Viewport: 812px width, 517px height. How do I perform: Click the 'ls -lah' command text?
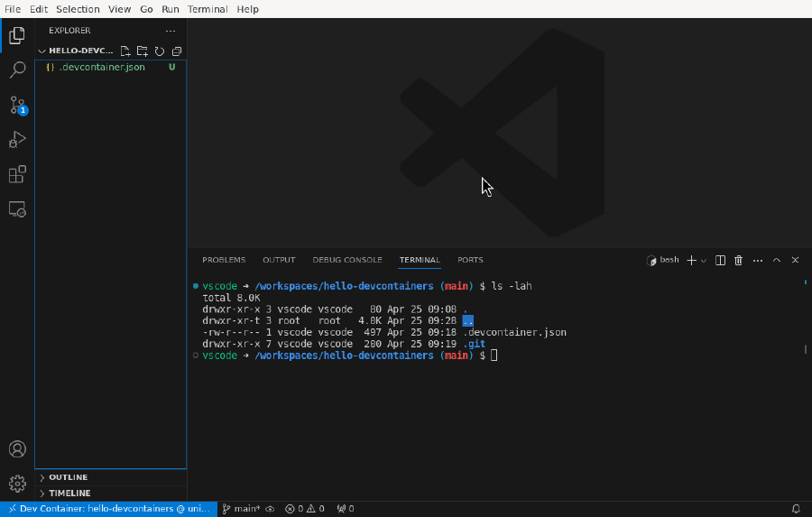point(512,286)
